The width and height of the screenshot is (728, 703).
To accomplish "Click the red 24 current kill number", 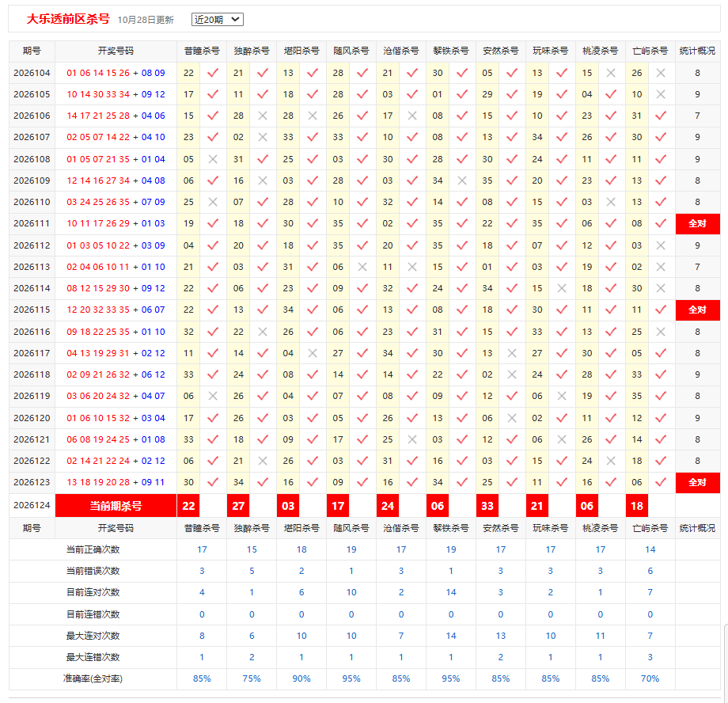I will 388,506.
